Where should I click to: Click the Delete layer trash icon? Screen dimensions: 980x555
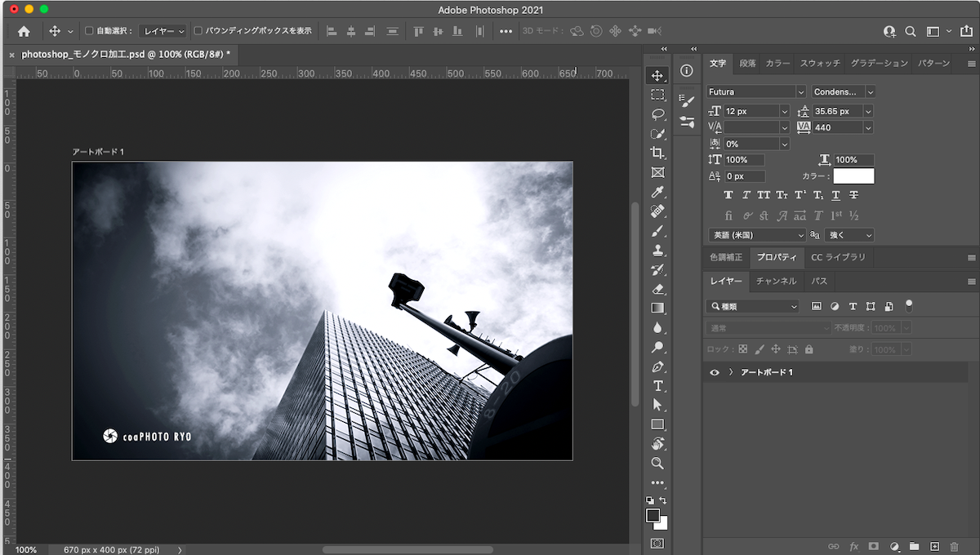[x=954, y=546]
